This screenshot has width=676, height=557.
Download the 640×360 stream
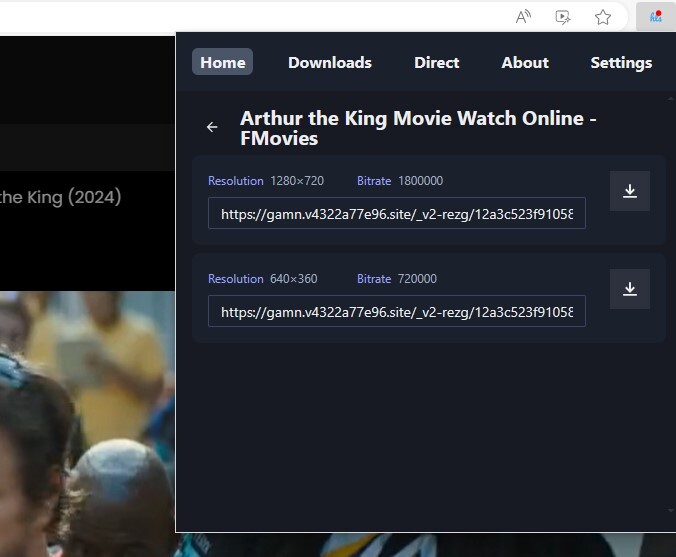[629, 289]
